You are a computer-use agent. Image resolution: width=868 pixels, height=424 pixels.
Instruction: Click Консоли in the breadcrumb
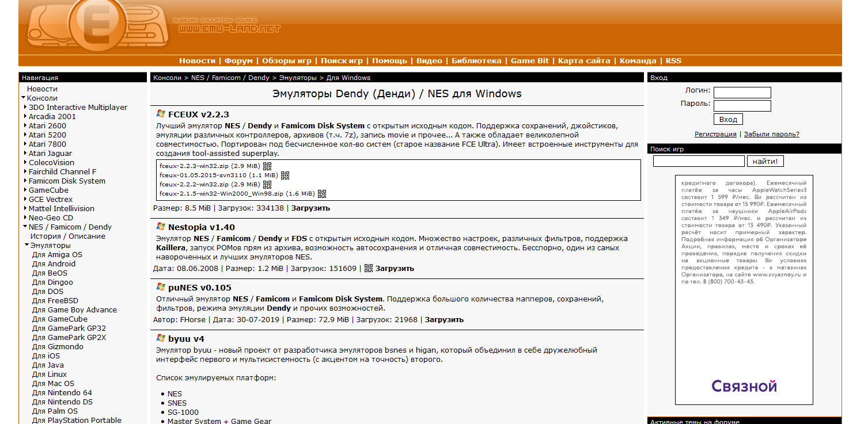[x=168, y=78]
